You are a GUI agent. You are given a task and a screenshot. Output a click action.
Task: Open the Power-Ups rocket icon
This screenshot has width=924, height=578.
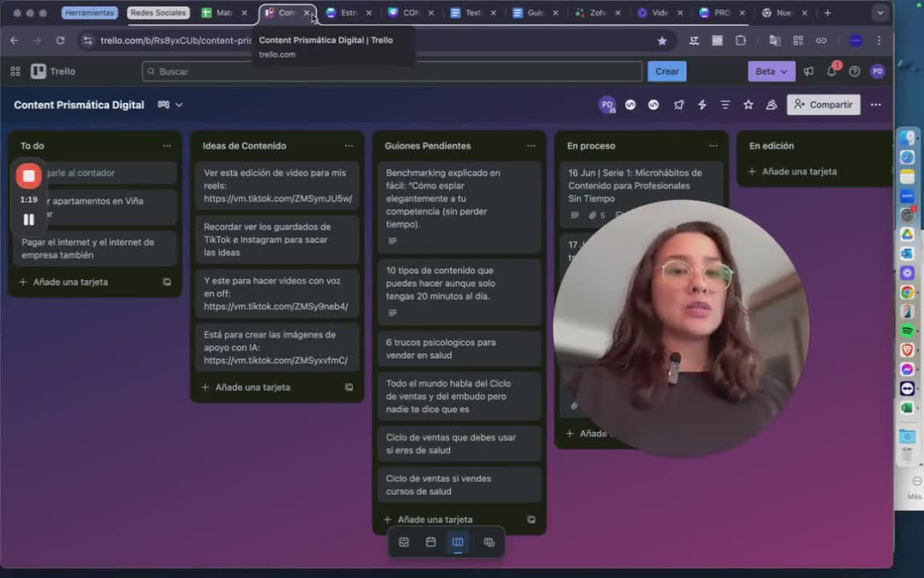(x=679, y=105)
